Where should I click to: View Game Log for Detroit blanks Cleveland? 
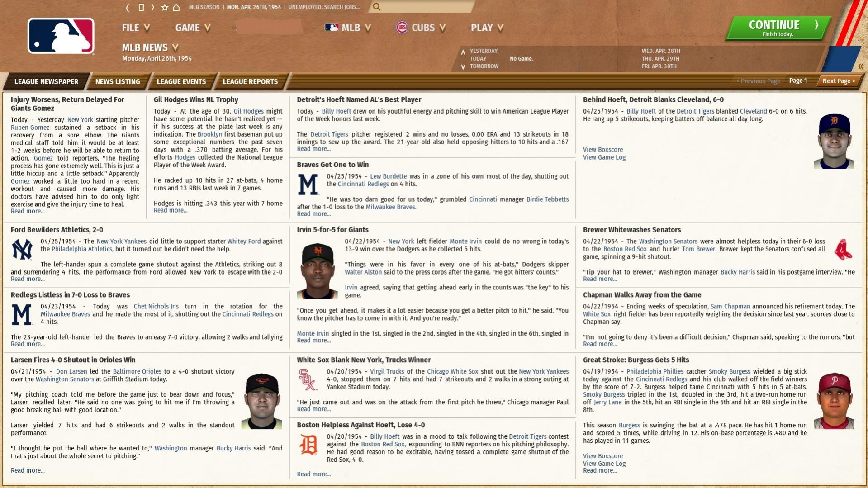click(x=604, y=157)
